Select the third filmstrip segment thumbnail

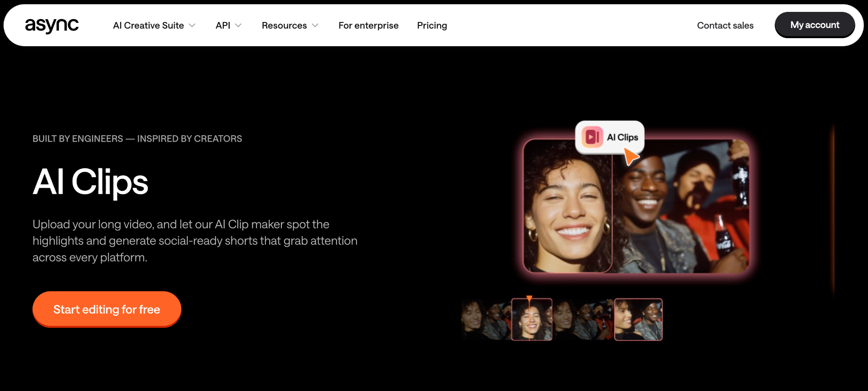point(583,319)
